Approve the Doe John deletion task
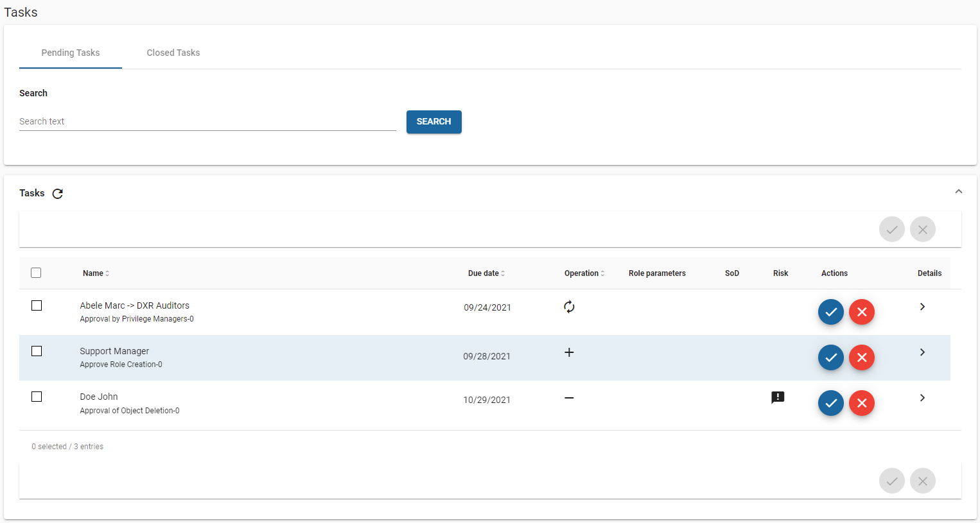The width and height of the screenshot is (980, 523). point(830,403)
